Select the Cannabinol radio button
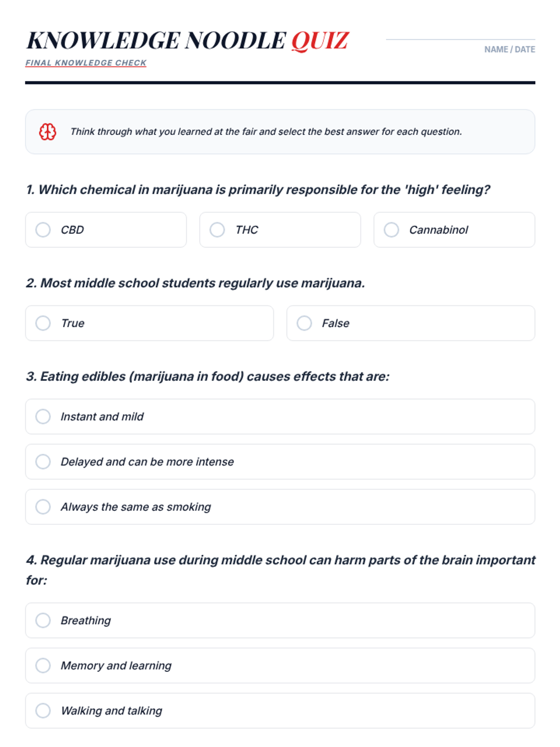Screen dimensions: 560x747 coord(391,230)
